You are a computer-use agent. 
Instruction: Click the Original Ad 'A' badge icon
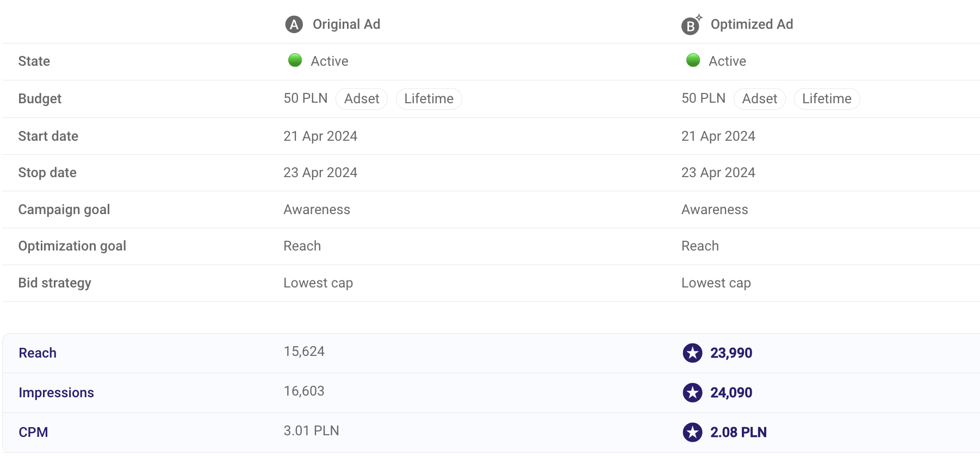294,24
